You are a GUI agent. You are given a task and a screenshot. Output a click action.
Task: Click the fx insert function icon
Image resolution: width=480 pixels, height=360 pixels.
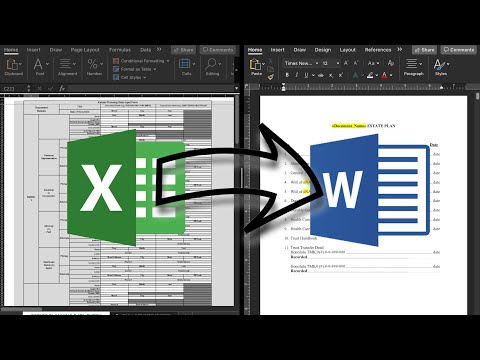62,88
